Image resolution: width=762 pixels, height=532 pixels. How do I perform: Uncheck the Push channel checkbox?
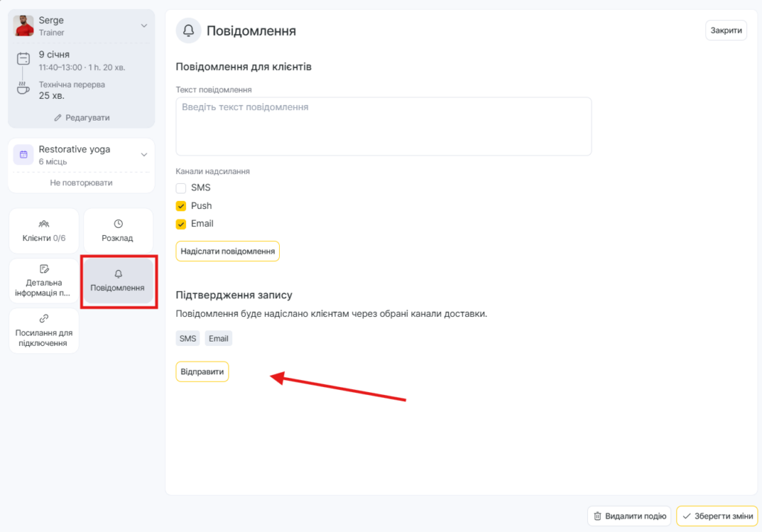tap(181, 206)
